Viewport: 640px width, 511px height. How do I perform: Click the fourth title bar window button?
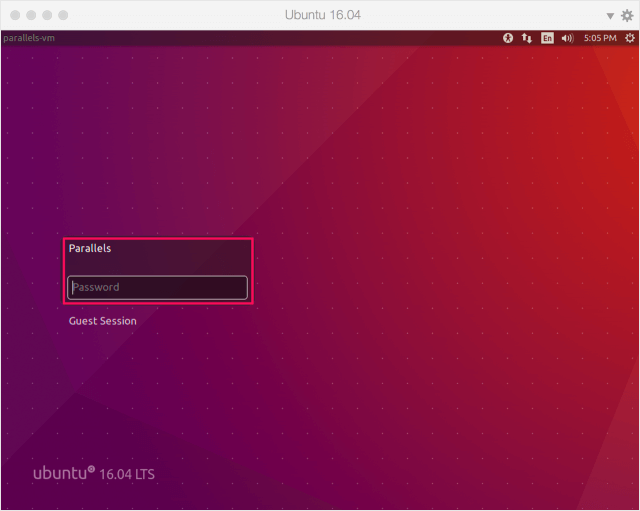pos(64,16)
